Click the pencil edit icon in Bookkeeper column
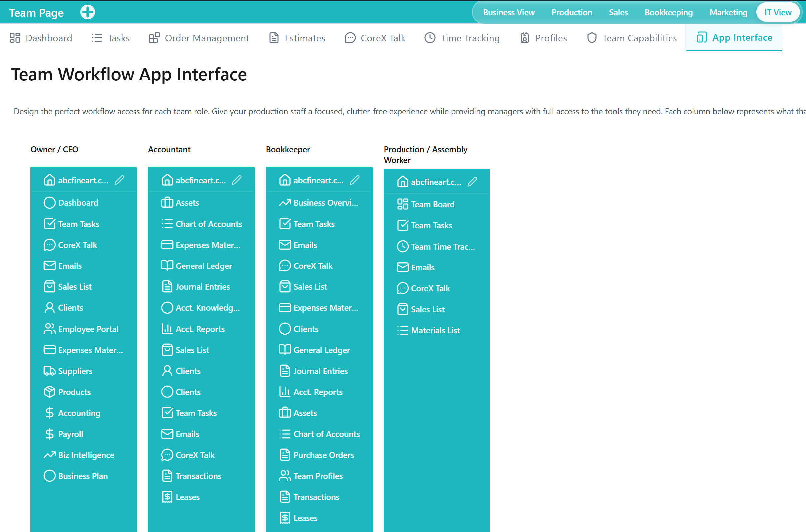The width and height of the screenshot is (806, 532). pyautogui.click(x=355, y=180)
